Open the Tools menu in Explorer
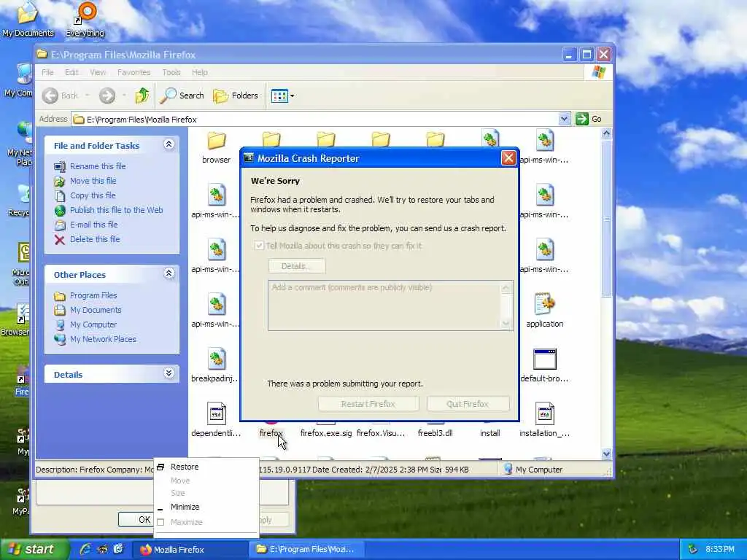 (171, 72)
